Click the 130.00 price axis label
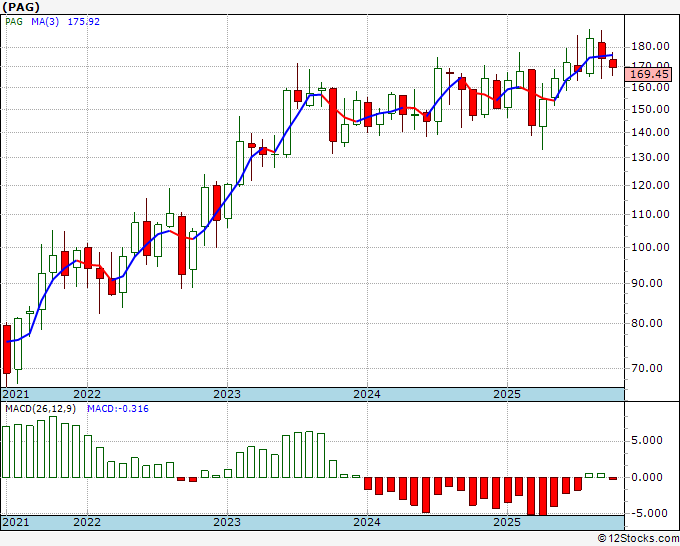The height and width of the screenshot is (546, 680). [651, 157]
